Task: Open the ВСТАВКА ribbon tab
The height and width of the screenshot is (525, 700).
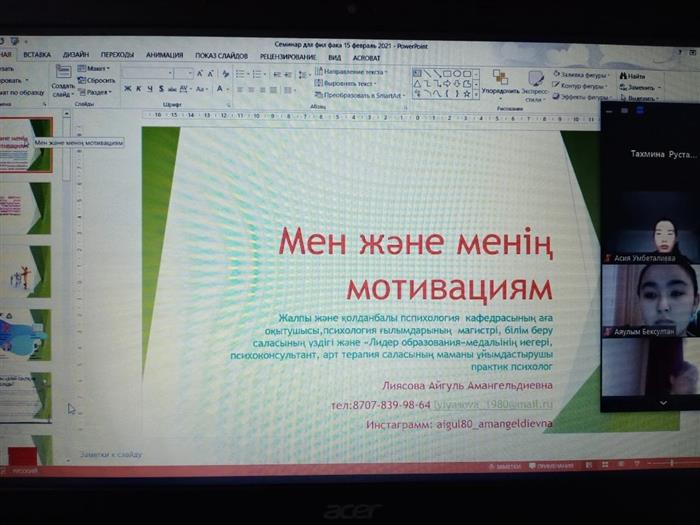Action: [37, 55]
